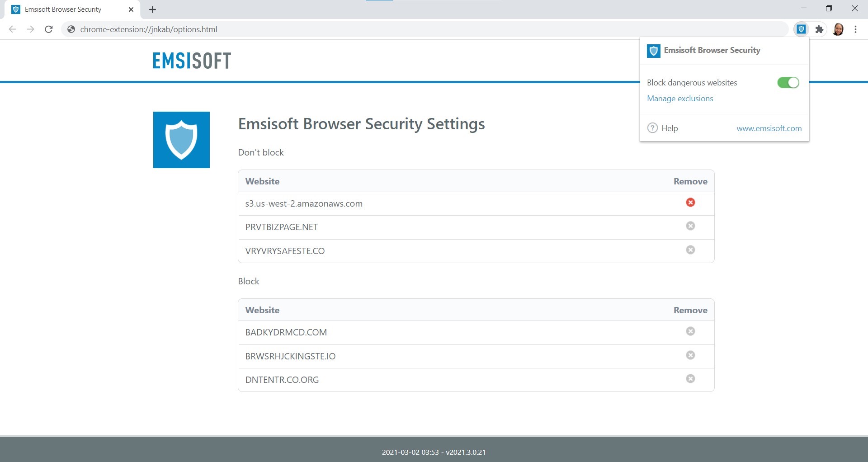Remove BRWSRHJCKINGSTE.IO from the Block list
The width and height of the screenshot is (868, 462).
690,355
